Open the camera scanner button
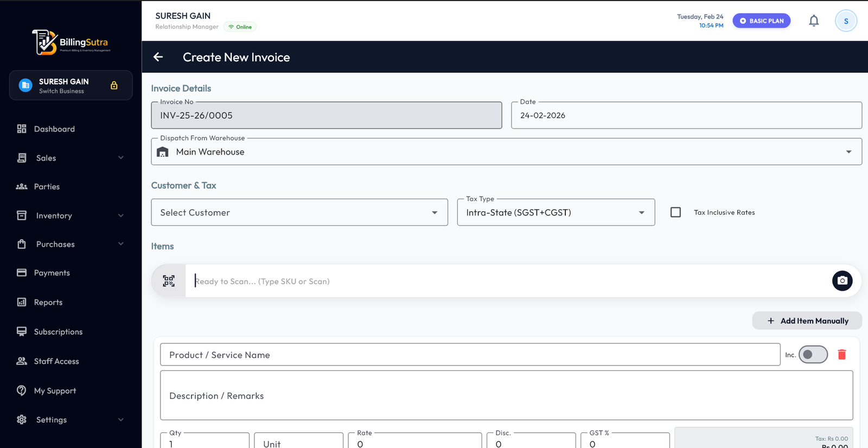The image size is (868, 448). point(842,281)
